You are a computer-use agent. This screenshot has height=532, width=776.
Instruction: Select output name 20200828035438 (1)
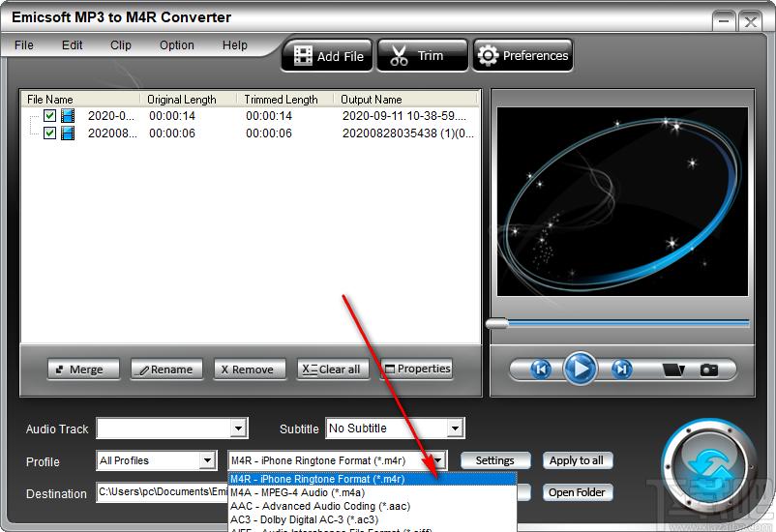pos(407,133)
